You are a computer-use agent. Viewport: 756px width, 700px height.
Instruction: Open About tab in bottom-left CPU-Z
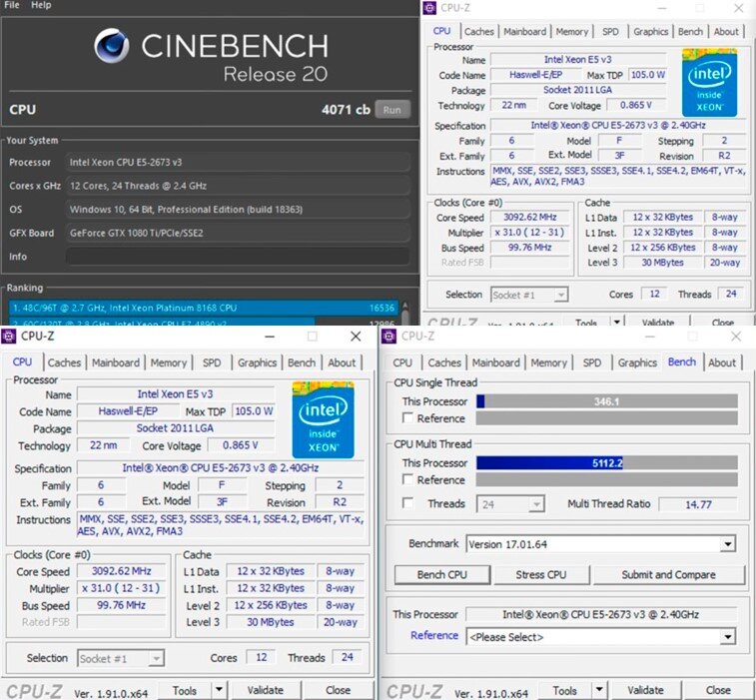tap(342, 362)
